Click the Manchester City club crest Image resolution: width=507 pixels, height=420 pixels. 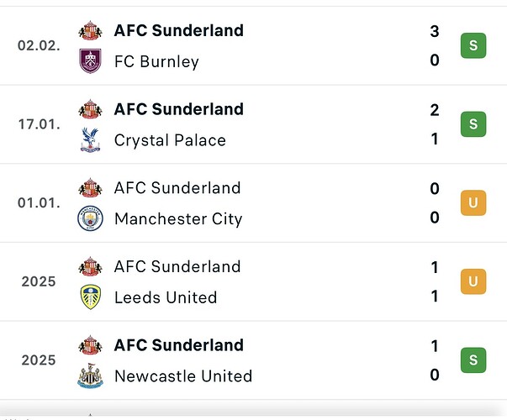coord(90,219)
